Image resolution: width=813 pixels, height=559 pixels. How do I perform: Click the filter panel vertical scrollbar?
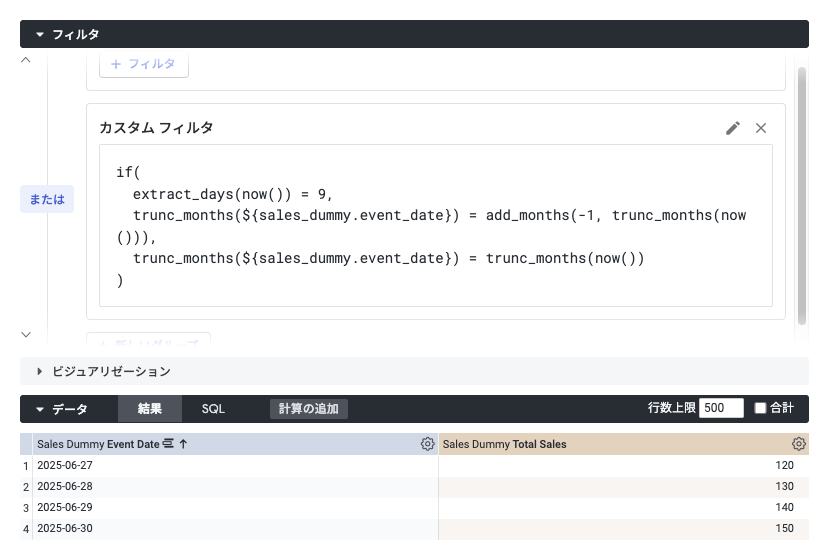click(801, 188)
